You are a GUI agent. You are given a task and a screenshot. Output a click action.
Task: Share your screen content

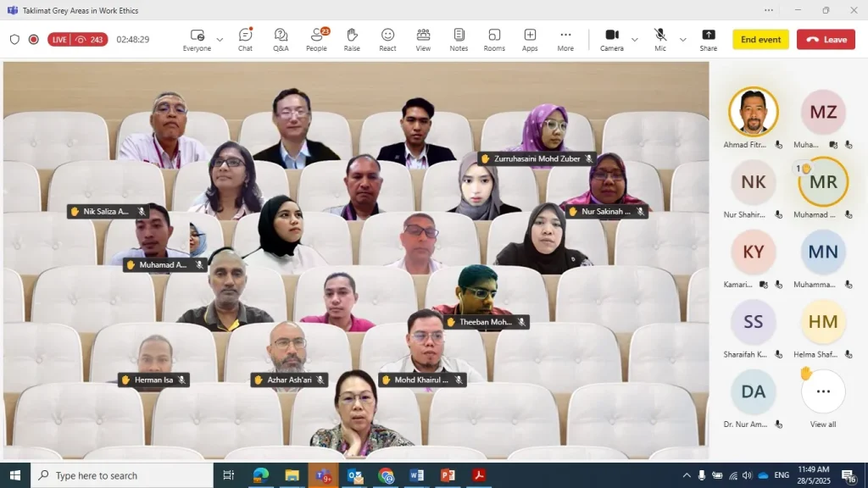pos(708,39)
